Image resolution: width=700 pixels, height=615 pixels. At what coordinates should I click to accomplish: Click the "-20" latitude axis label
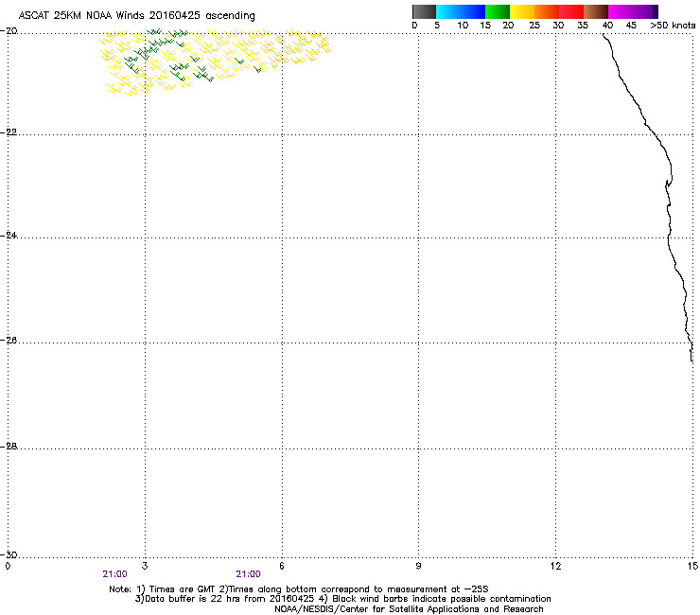click(9, 31)
